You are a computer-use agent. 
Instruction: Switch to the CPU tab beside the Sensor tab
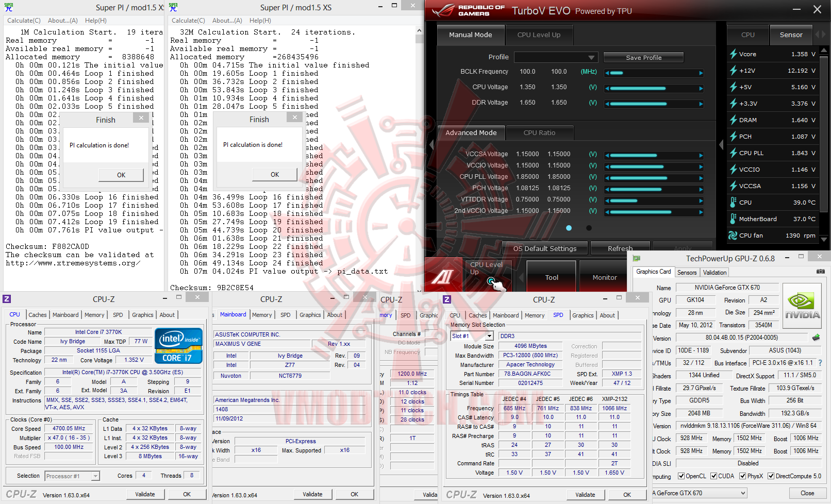(x=748, y=35)
